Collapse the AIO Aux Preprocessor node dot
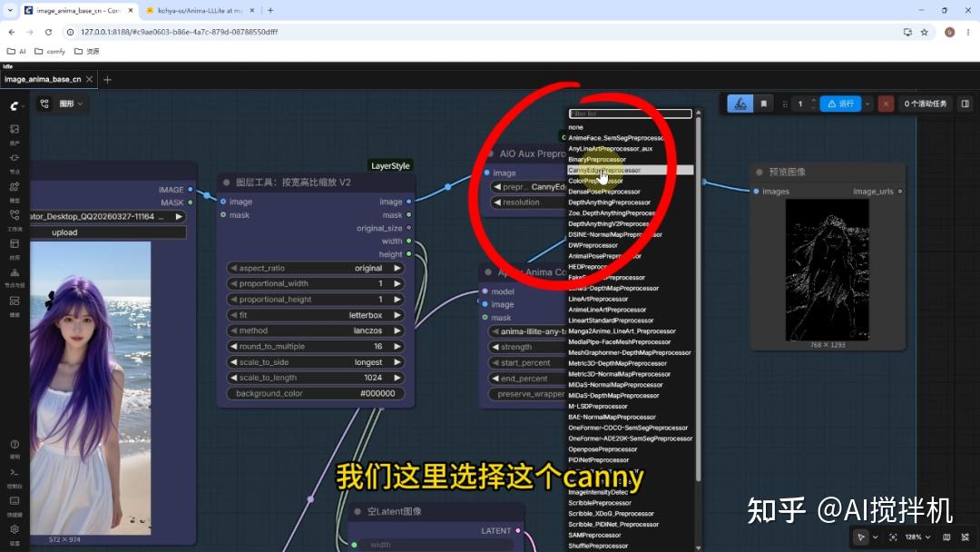 click(489, 153)
